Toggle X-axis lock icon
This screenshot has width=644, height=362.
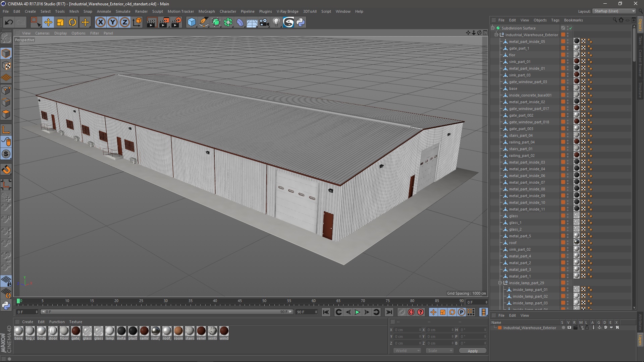pyautogui.click(x=100, y=22)
